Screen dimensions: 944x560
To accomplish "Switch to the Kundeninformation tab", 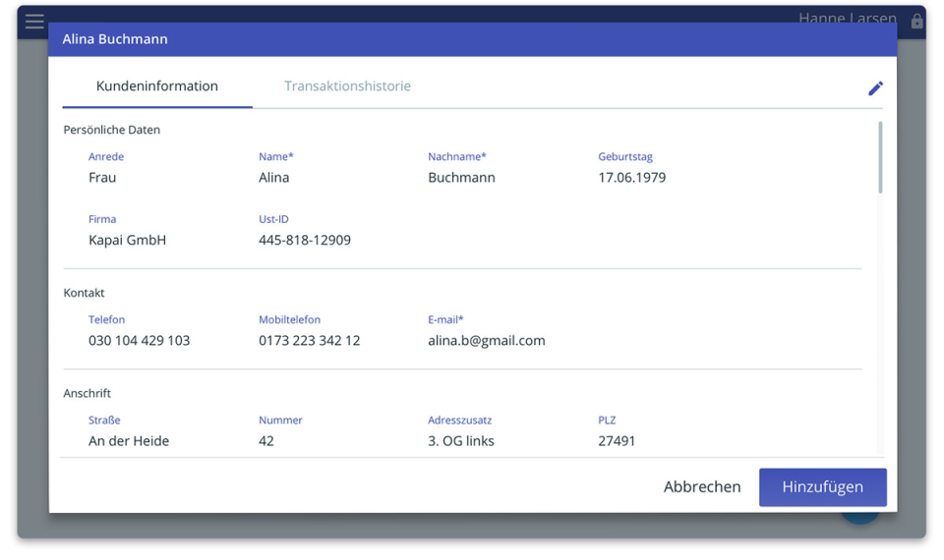I will (157, 86).
